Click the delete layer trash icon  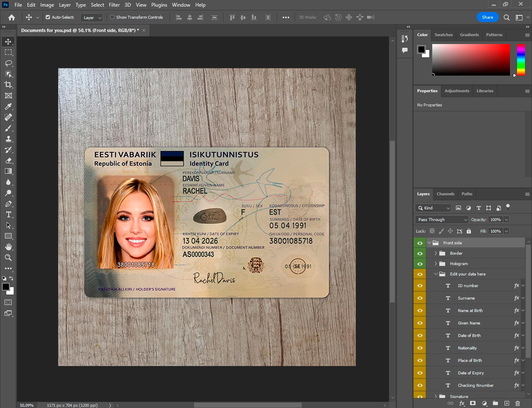517,403
